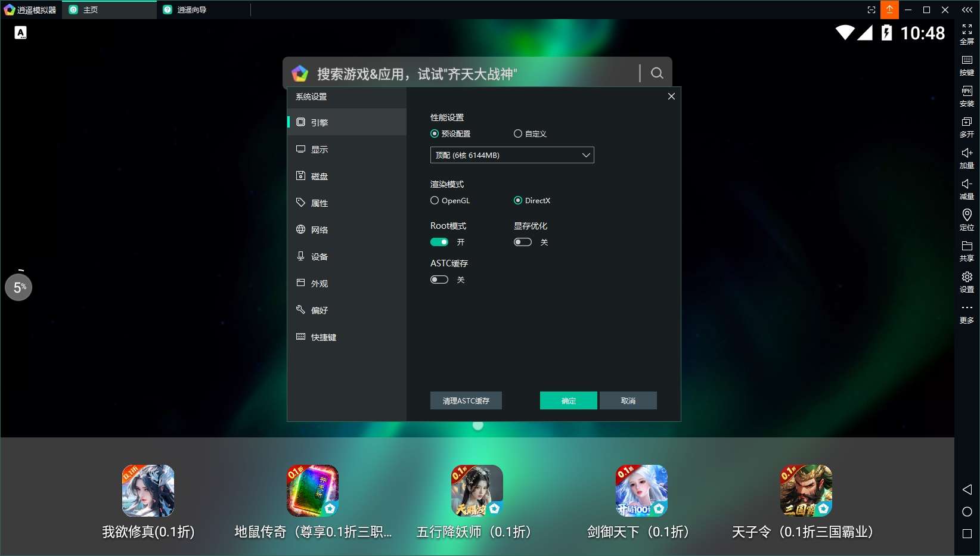Viewport: 980px width, 556px height.
Task: Confirm settings with the 确定 button
Action: (568, 400)
